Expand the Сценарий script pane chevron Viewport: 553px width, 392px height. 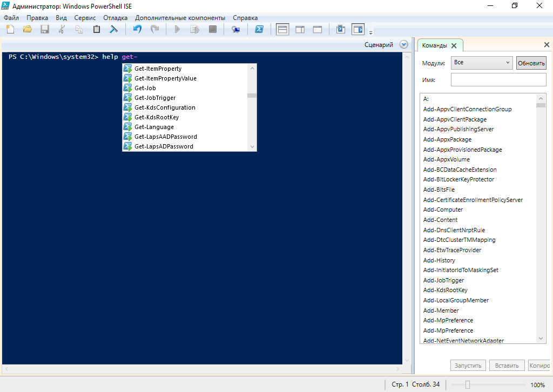point(403,45)
